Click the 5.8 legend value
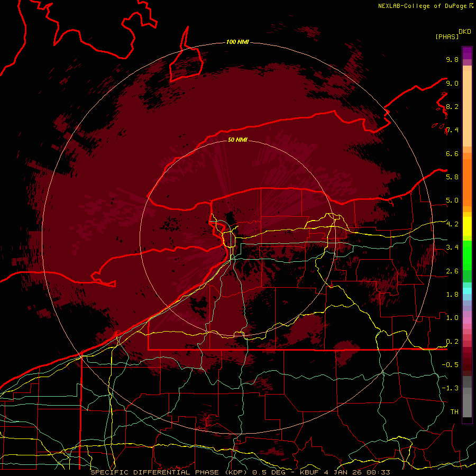The height and width of the screenshot is (476, 476). tap(452, 177)
